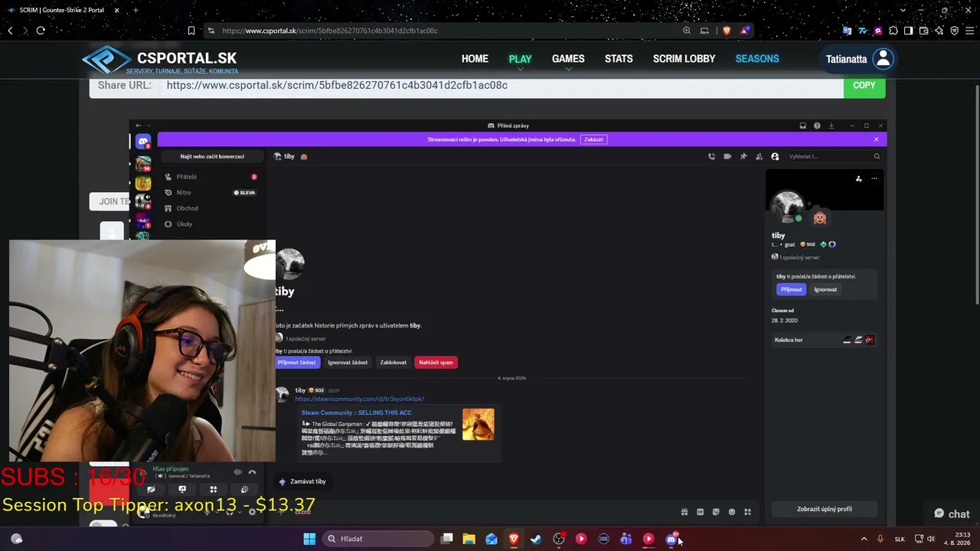Block tiby with Zablokovat button

point(394,362)
